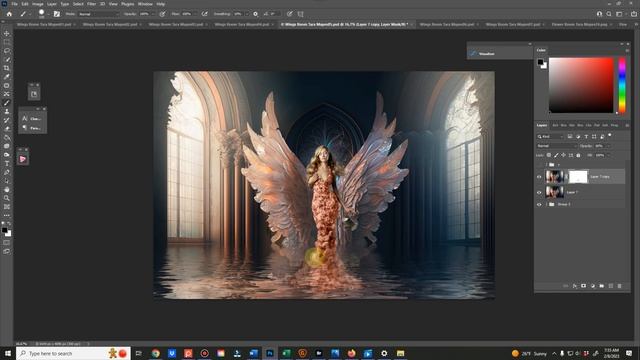Create a new group folder icon
The image size is (640, 360).
(602, 286)
